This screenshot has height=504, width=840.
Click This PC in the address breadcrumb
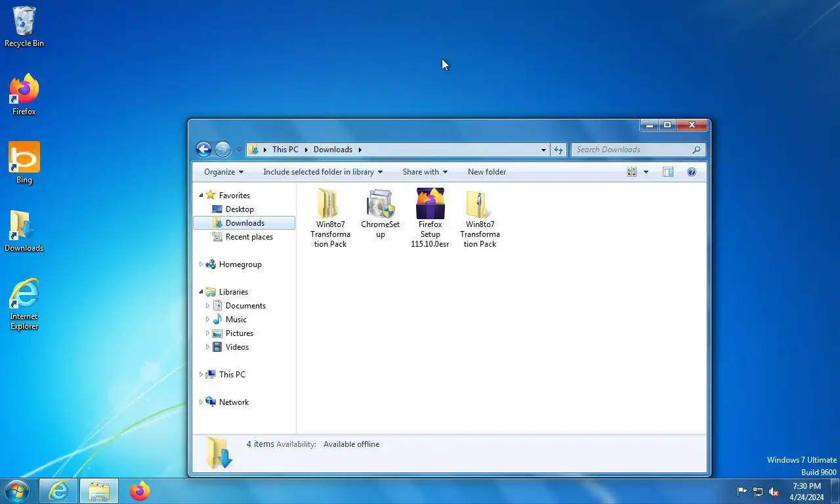pyautogui.click(x=285, y=150)
